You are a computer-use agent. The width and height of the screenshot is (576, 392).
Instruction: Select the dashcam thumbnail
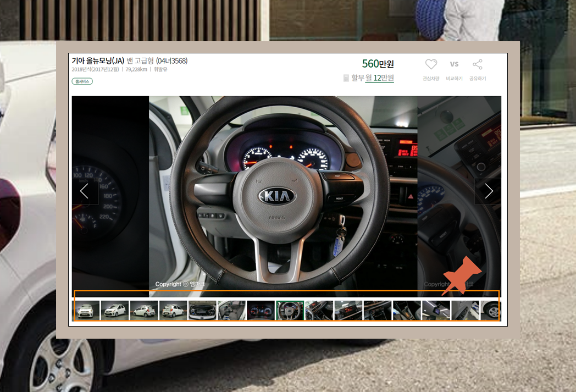click(436, 311)
